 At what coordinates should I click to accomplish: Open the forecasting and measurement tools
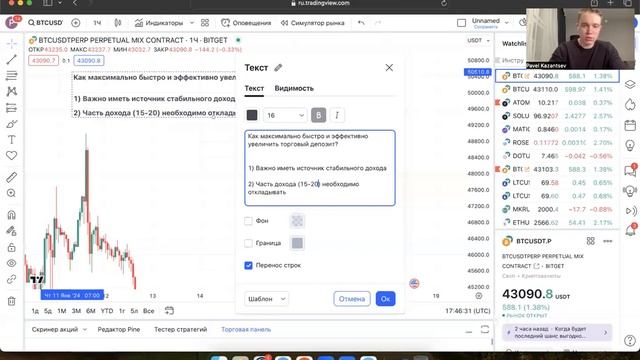pyautogui.click(x=11, y=108)
